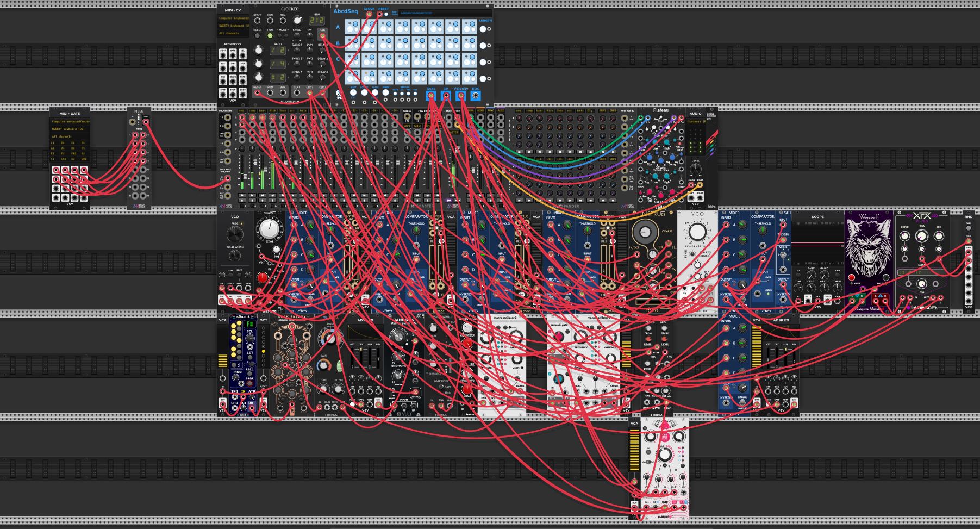Open the MIDI-CV 'All channels' dropdown

[x=234, y=33]
